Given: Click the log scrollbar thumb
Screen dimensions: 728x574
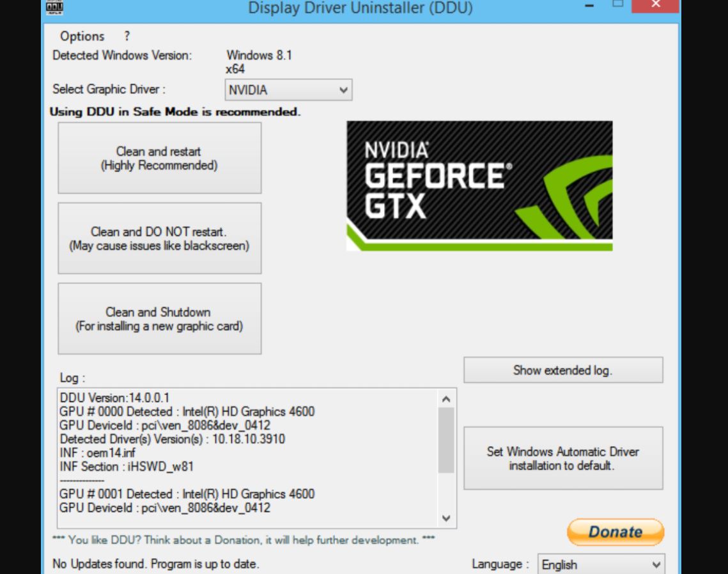Looking at the screenshot, I should 446,441.
